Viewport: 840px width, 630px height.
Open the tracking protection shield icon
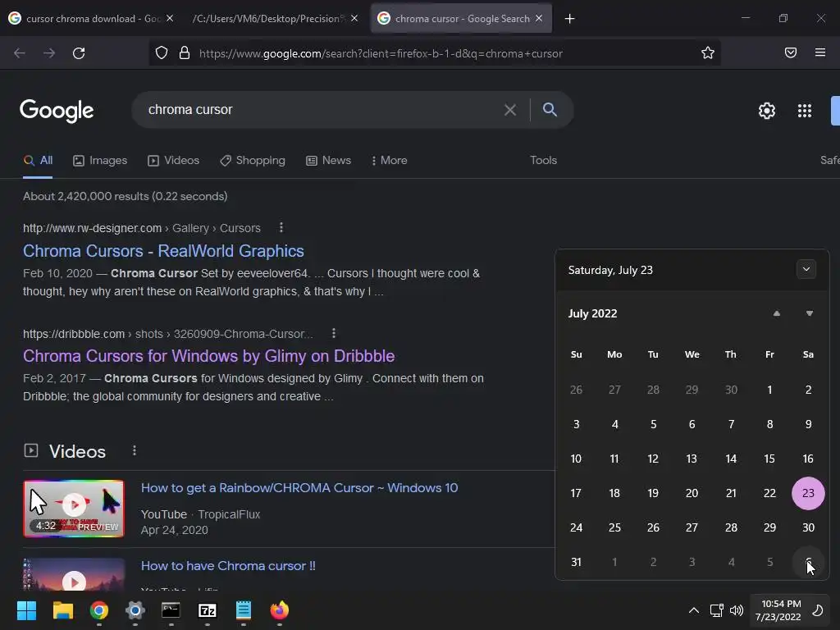point(162,53)
